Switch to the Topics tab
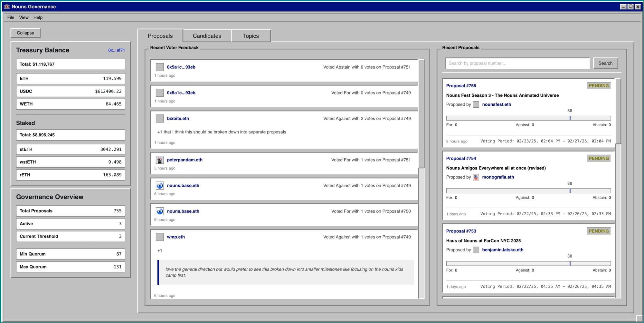 point(251,36)
